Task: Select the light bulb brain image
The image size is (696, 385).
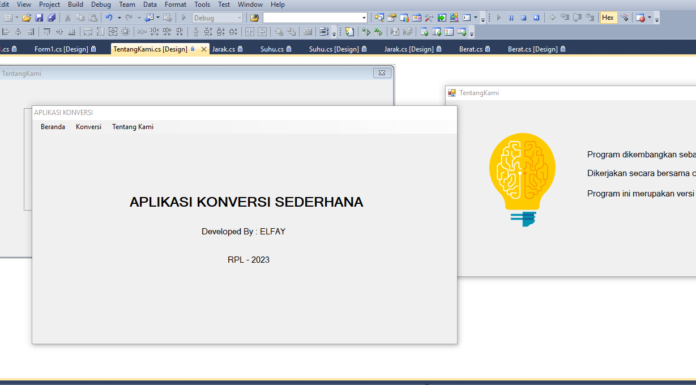Action: click(x=522, y=180)
